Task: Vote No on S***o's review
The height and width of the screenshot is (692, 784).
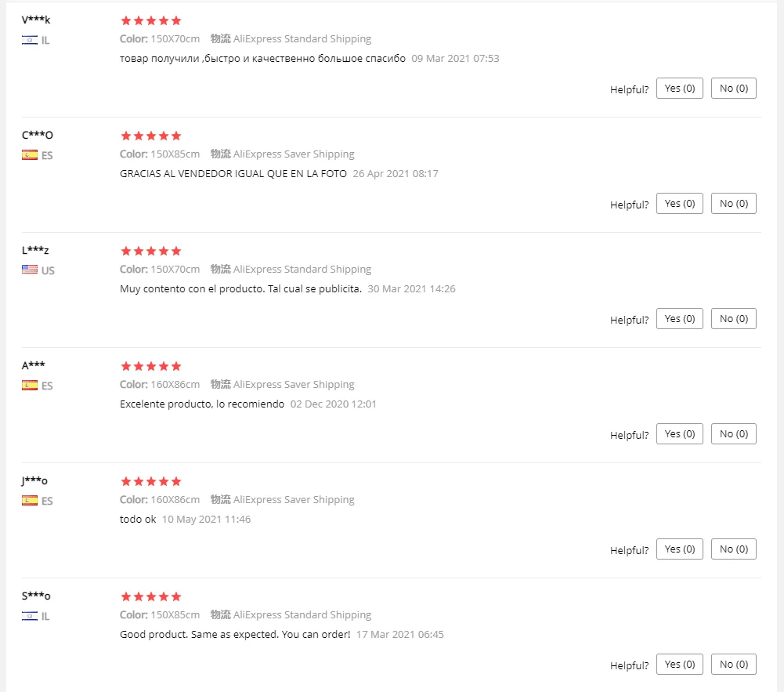Action: tap(734, 664)
